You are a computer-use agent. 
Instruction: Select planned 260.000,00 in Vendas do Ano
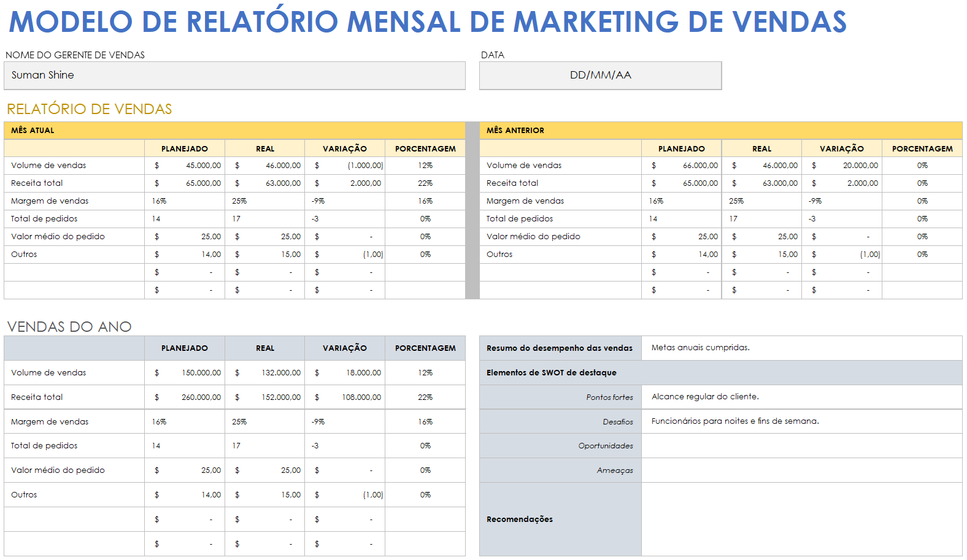(x=185, y=397)
